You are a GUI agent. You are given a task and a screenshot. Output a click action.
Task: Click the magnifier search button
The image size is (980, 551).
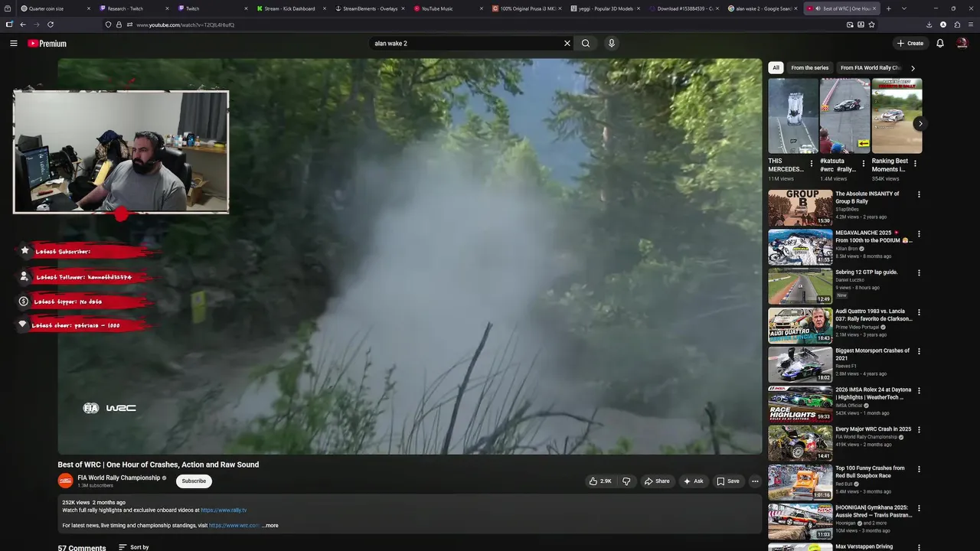[x=586, y=44]
